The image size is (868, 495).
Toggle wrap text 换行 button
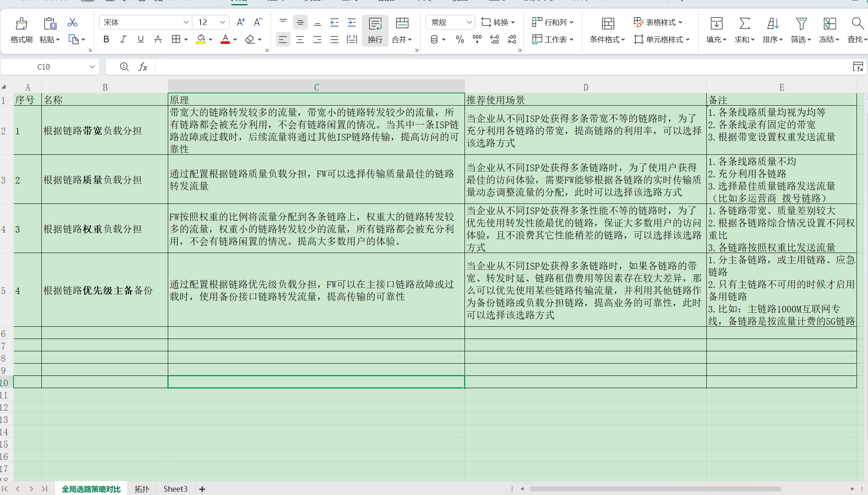click(375, 30)
